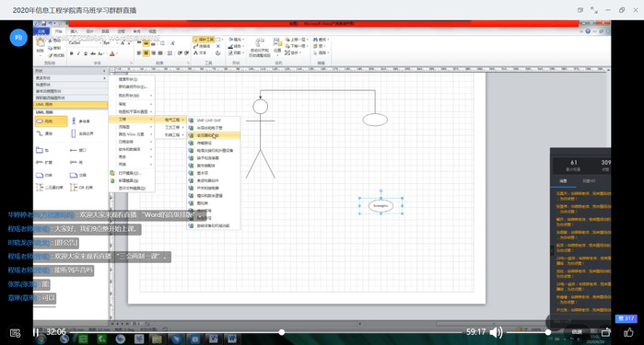Open the 插入 ribbon tab
Image resolution: width=644 pixels, height=345 pixels.
pyautogui.click(x=74, y=31)
